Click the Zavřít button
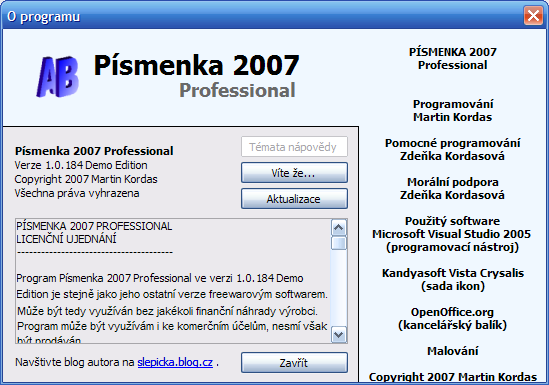The width and height of the screenshot is (549, 385). 294,363
